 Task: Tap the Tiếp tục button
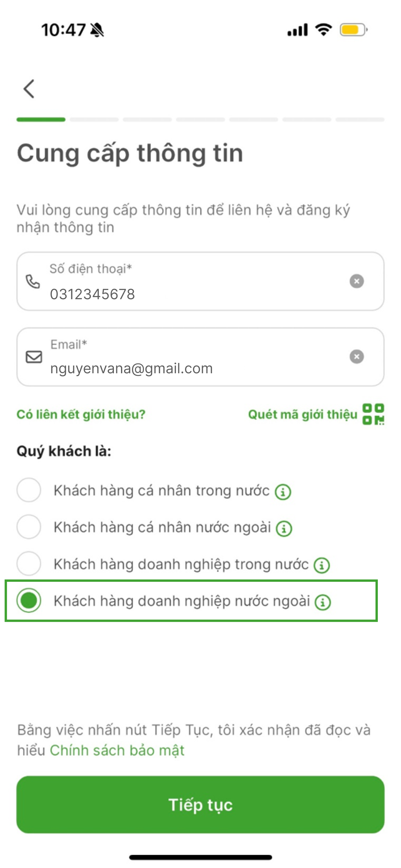point(200,805)
